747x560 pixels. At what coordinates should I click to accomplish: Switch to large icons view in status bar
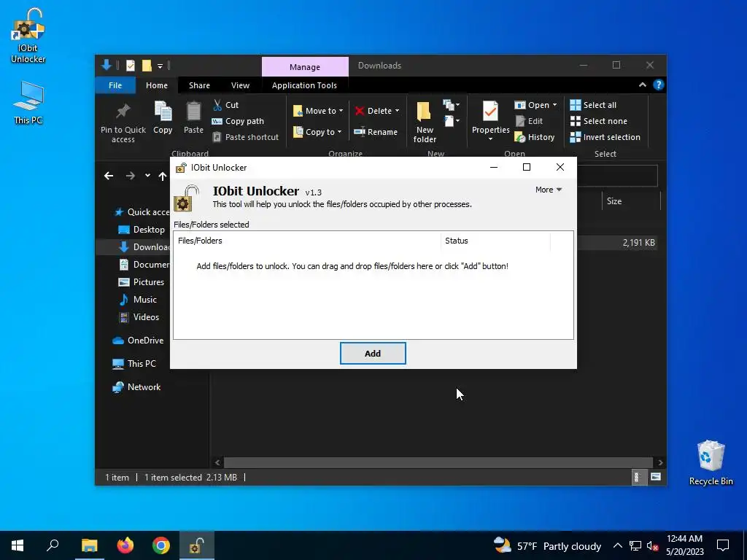(656, 477)
